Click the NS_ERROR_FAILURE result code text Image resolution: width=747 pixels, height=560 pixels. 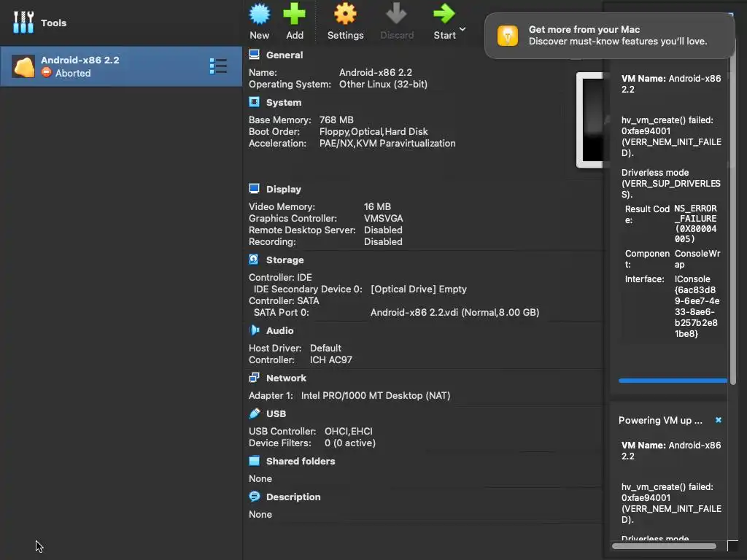[x=695, y=223]
